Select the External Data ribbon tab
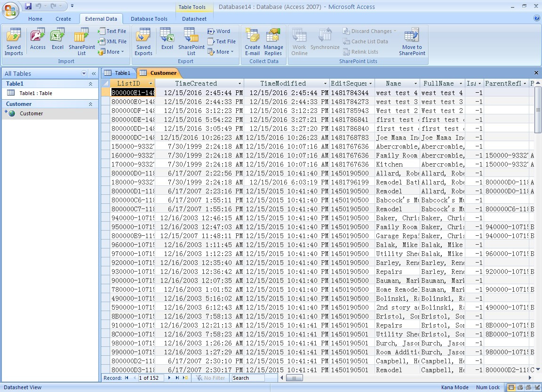542x392 pixels. 101,19
